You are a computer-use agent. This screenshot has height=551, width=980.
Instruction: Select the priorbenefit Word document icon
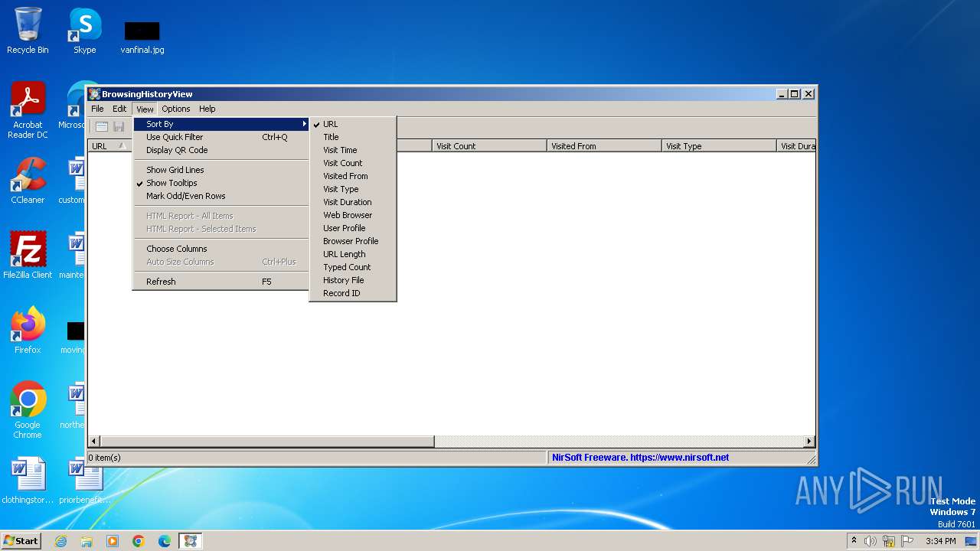85,481
